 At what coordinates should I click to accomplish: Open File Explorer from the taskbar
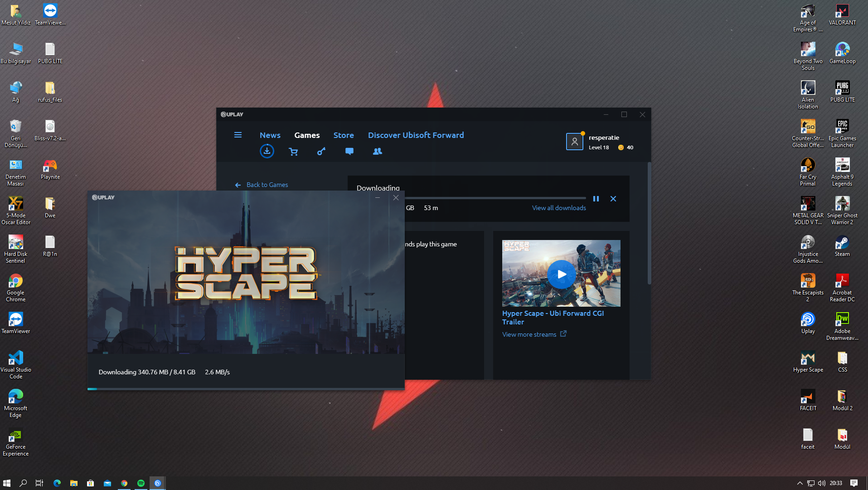74,483
